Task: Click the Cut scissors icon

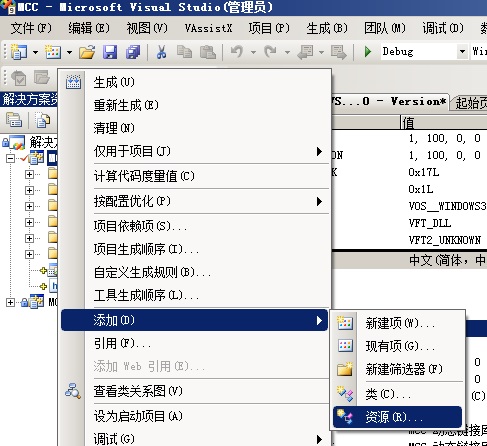Action: [161, 52]
